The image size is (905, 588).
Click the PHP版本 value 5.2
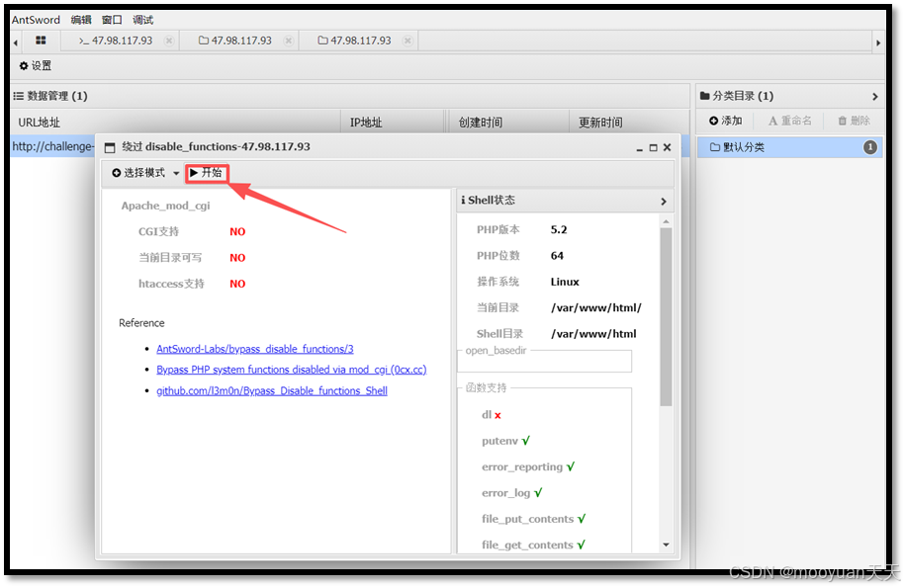click(559, 230)
